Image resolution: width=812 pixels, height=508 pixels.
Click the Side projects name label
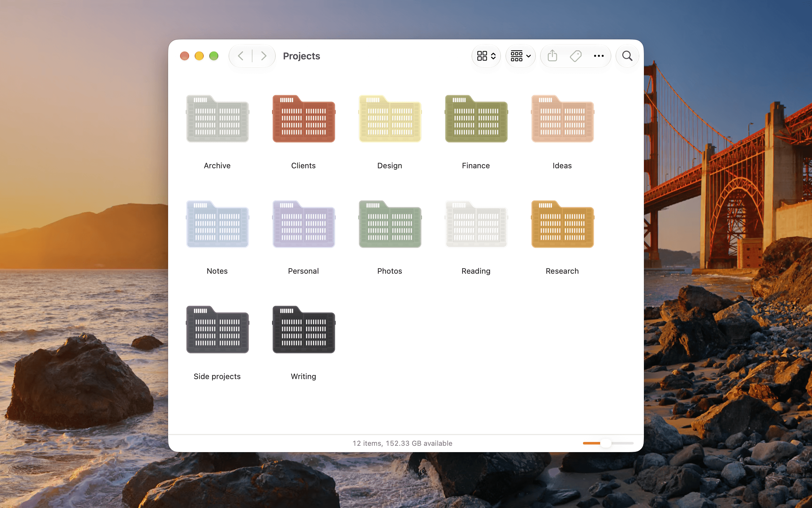click(217, 377)
